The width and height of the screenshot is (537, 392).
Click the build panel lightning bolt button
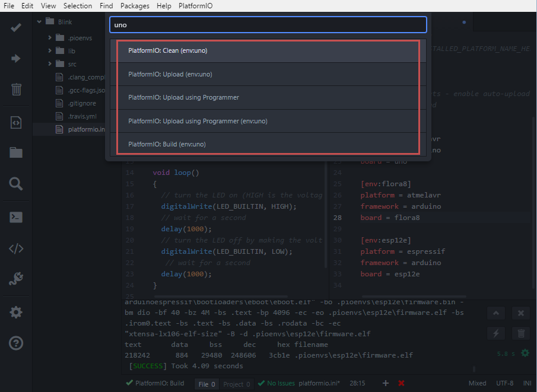tap(497, 333)
